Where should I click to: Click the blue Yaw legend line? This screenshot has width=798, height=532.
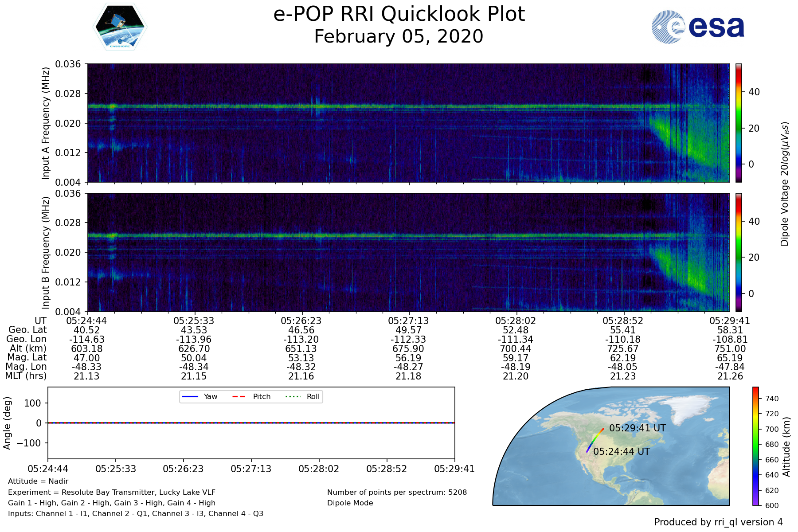[x=190, y=396]
